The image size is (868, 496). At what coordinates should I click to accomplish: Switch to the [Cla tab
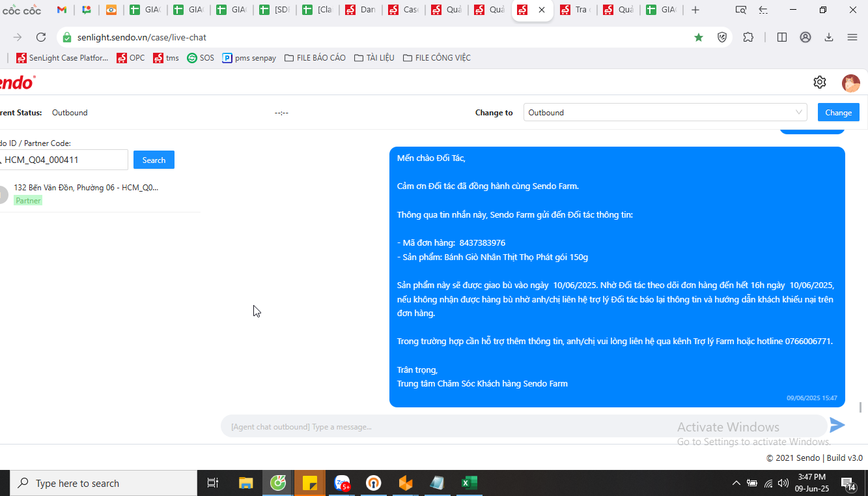(318, 10)
